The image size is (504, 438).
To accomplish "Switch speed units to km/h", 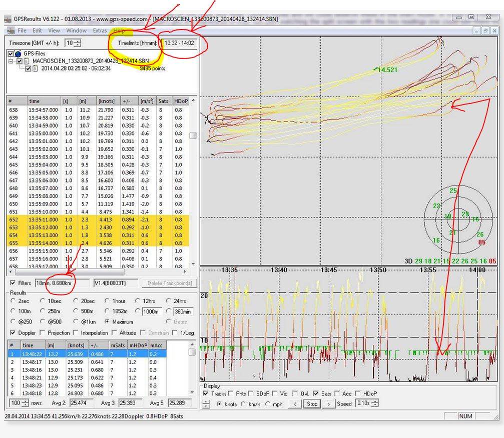I will coord(243,403).
